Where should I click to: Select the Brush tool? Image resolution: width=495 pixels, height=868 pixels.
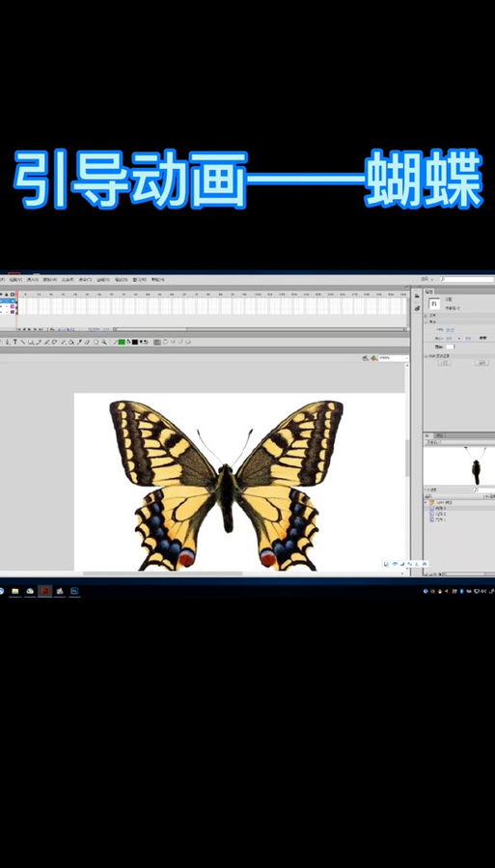coord(46,342)
